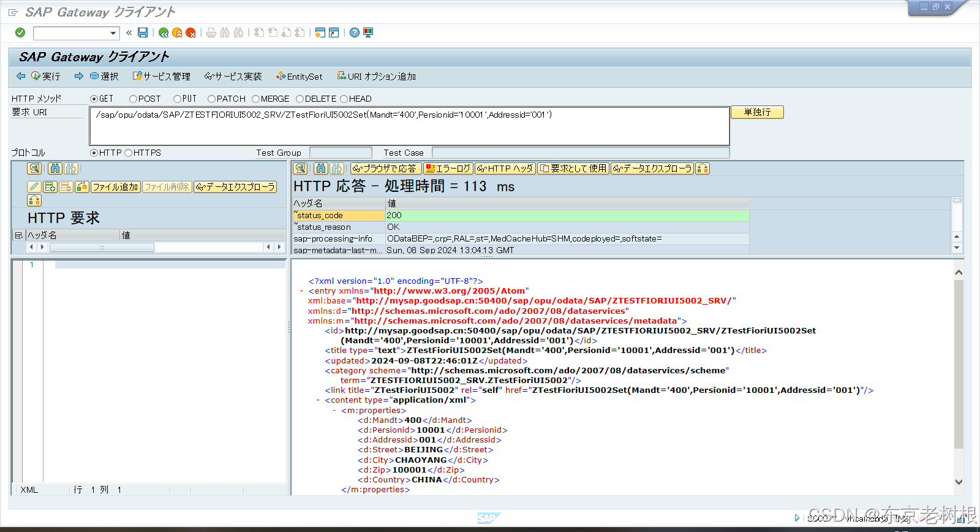Click the response pane find binoculars icon
Viewport: 980px width, 532px height.
(321, 168)
